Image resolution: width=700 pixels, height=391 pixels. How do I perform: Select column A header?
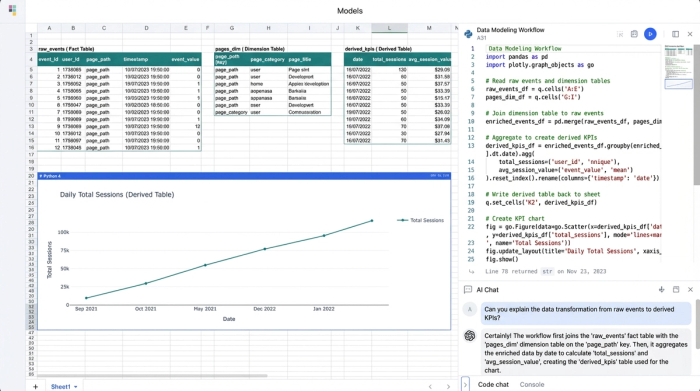coord(49,28)
